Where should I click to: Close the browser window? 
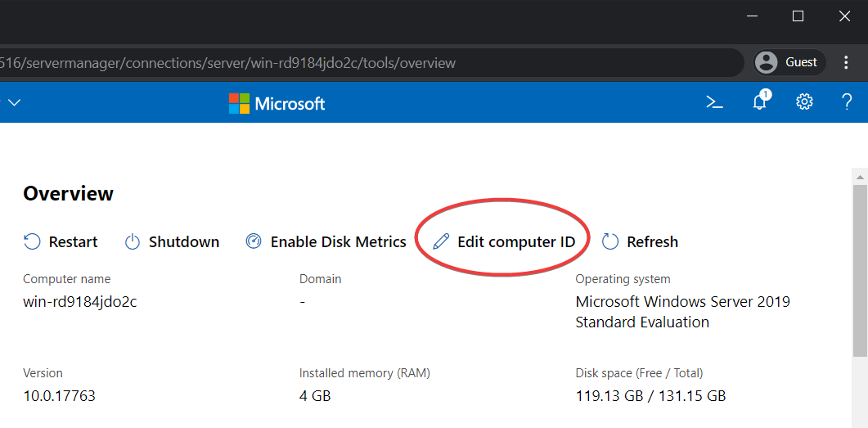844,16
